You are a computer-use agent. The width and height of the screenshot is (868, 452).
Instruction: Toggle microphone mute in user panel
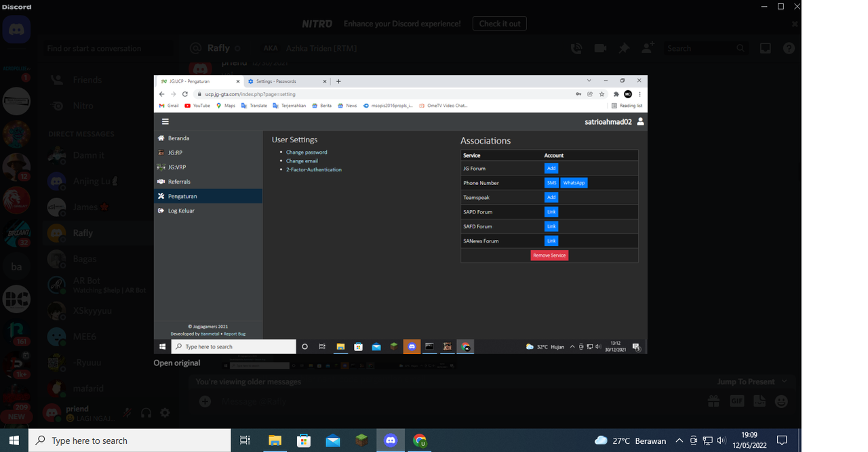(127, 412)
